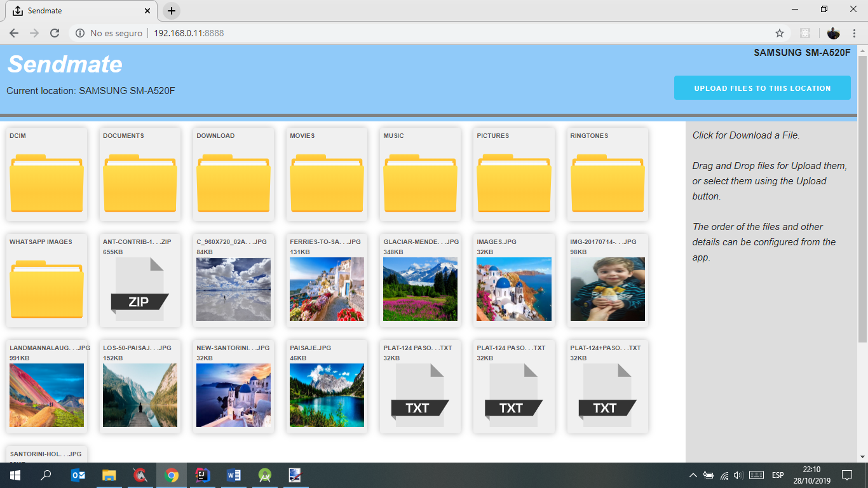Open the DCIM folder
This screenshot has width=868, height=488.
[x=46, y=175]
